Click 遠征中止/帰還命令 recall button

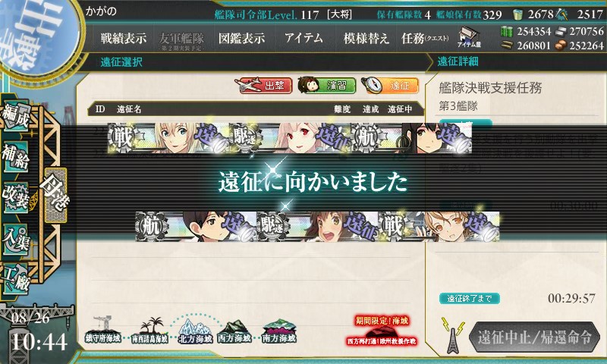[x=535, y=337]
